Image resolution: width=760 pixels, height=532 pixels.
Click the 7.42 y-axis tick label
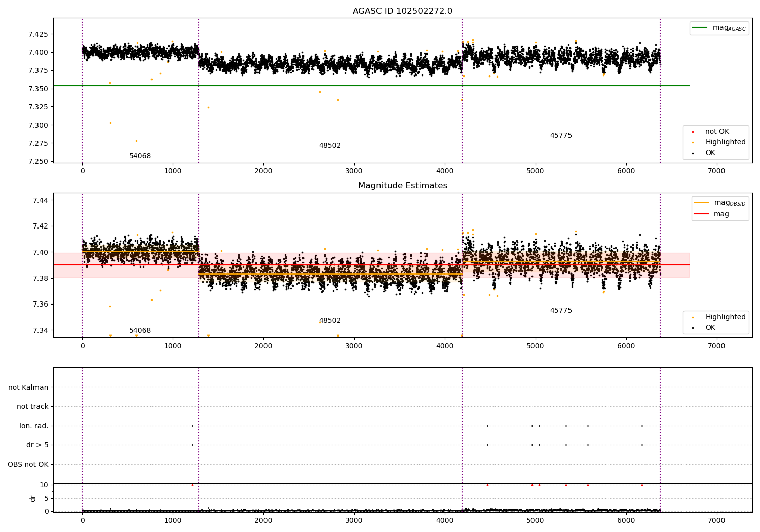[x=41, y=226]
